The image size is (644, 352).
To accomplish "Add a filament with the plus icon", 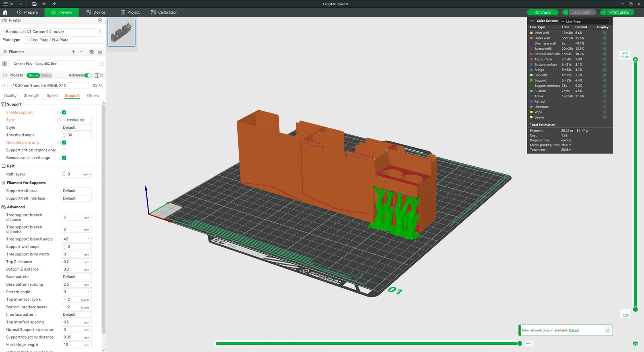I will [x=73, y=52].
